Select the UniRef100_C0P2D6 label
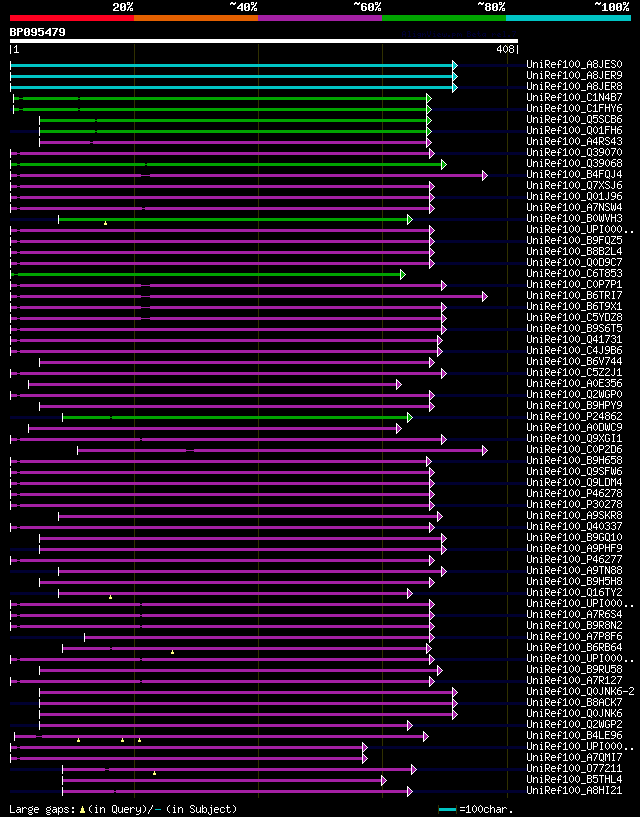 tap(574, 450)
